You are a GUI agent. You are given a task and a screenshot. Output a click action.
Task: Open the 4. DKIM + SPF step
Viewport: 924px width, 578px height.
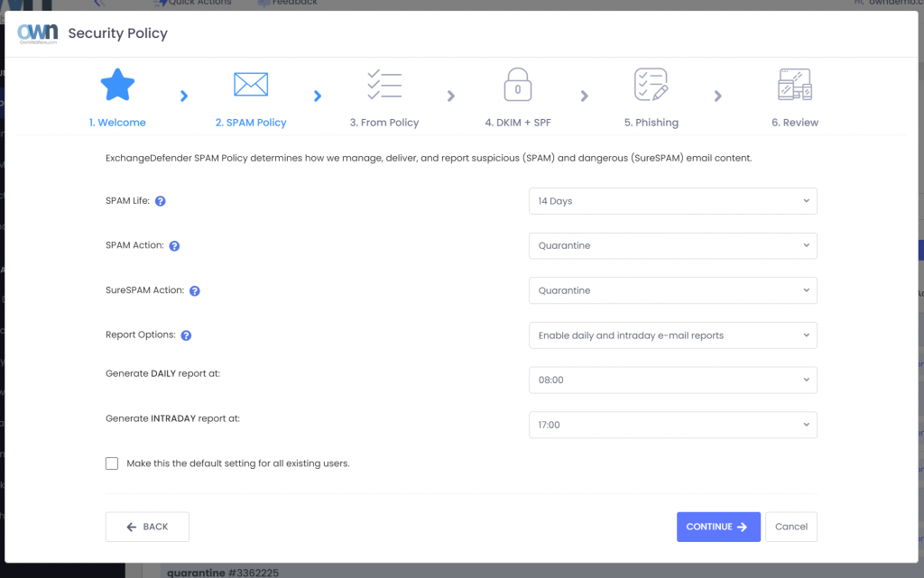coord(518,123)
